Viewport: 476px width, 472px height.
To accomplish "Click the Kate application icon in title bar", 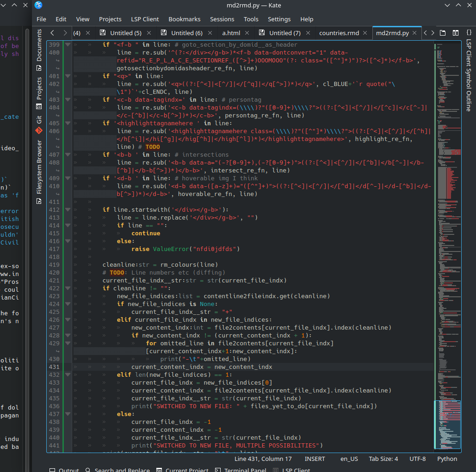I will point(38,5).
